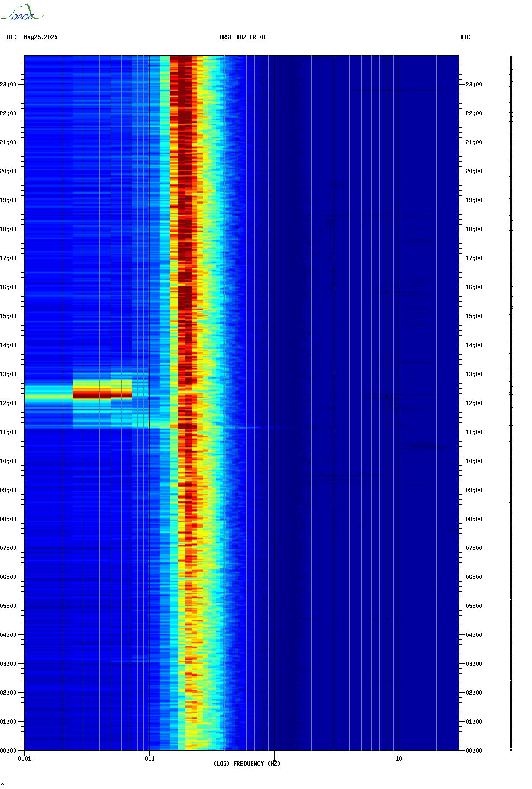Click '04:00' on the right time axis
The height and width of the screenshot is (789, 532).
click(x=474, y=635)
